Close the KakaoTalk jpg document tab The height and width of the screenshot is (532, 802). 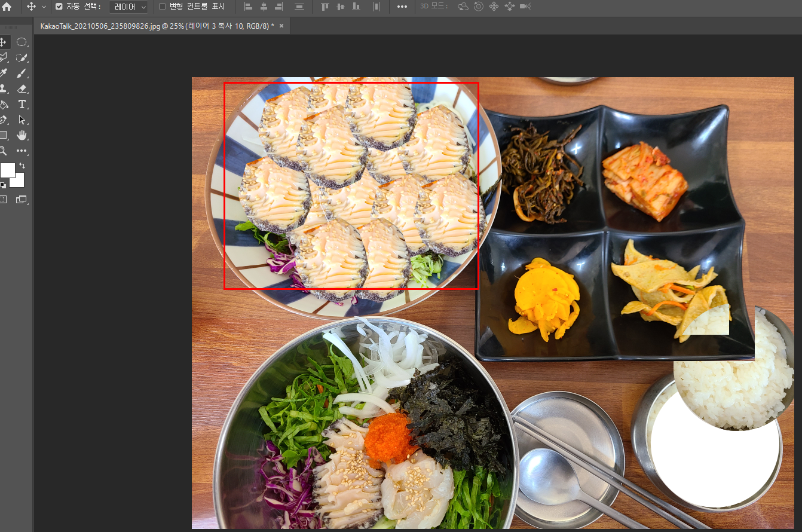281,26
